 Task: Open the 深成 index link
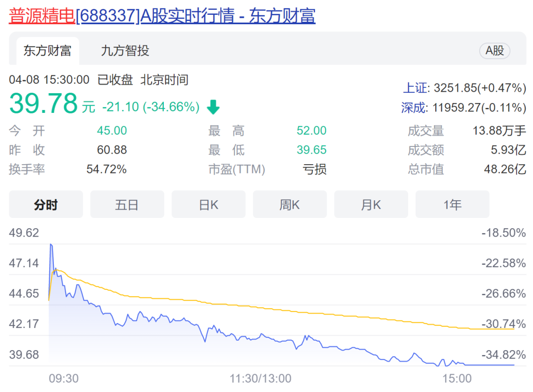tap(414, 107)
